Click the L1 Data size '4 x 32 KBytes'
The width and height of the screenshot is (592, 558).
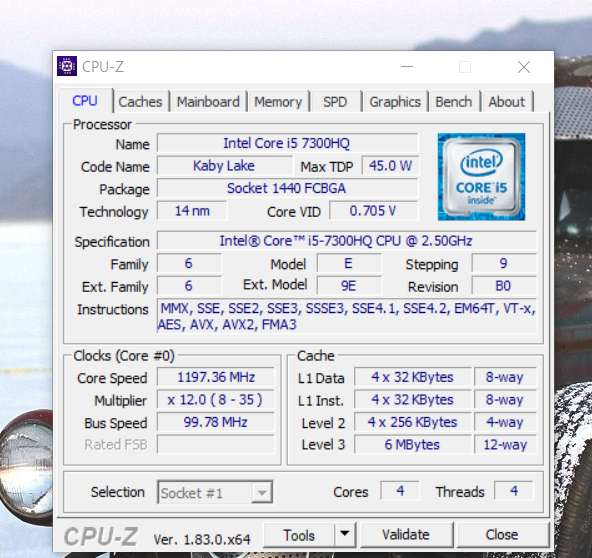tap(413, 377)
